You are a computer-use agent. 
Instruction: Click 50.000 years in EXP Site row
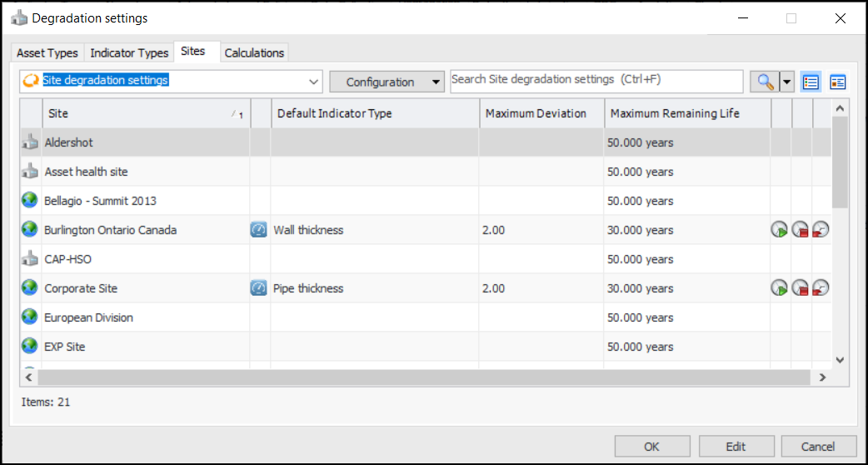click(x=640, y=347)
